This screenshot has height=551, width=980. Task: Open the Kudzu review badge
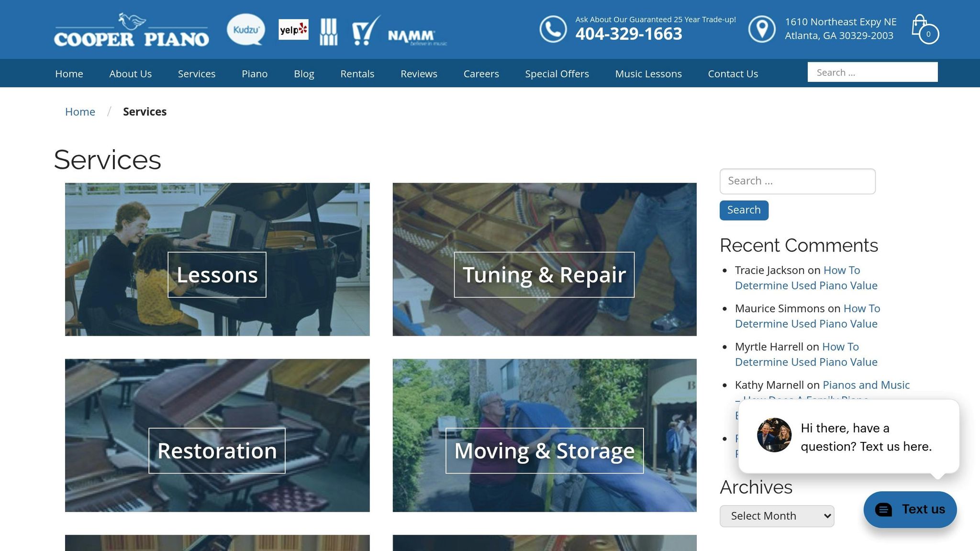tap(246, 30)
